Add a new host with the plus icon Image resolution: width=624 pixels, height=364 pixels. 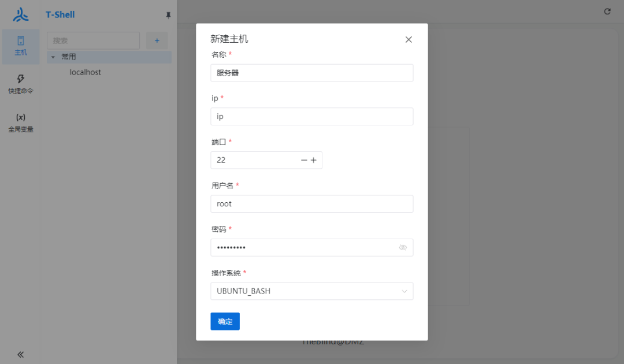(x=158, y=40)
